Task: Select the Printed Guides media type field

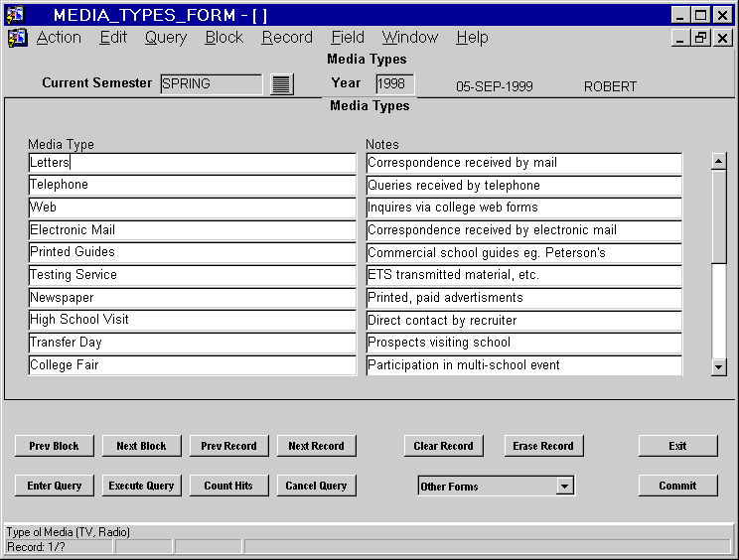Action: coord(193,252)
